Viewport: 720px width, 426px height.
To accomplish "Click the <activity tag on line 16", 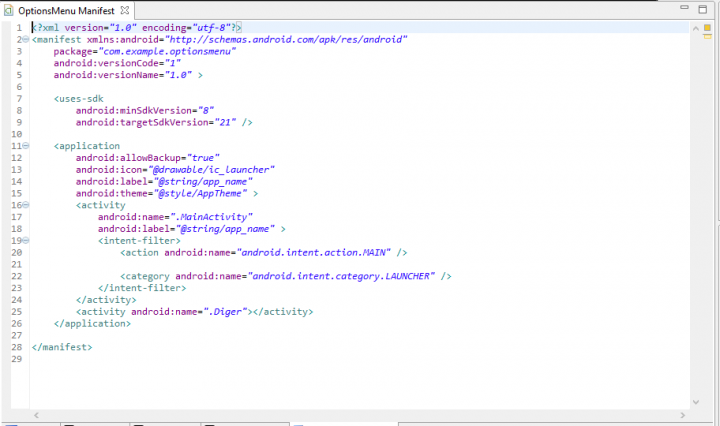I will coord(101,205).
